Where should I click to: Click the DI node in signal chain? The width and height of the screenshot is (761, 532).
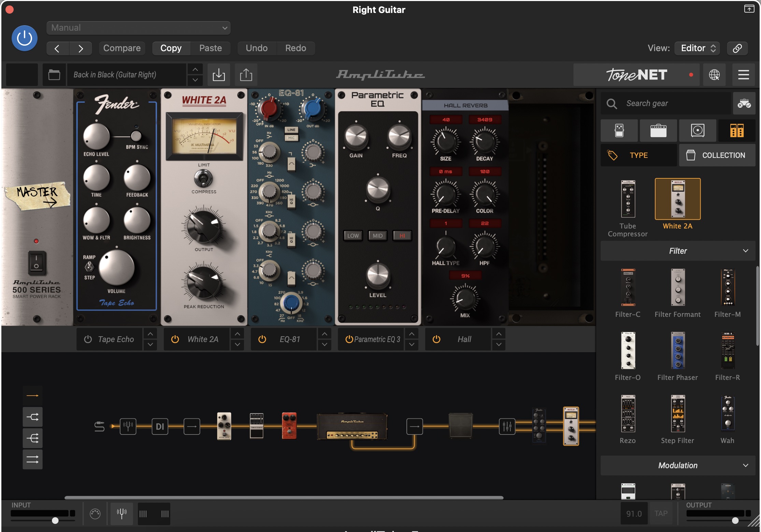click(x=160, y=426)
